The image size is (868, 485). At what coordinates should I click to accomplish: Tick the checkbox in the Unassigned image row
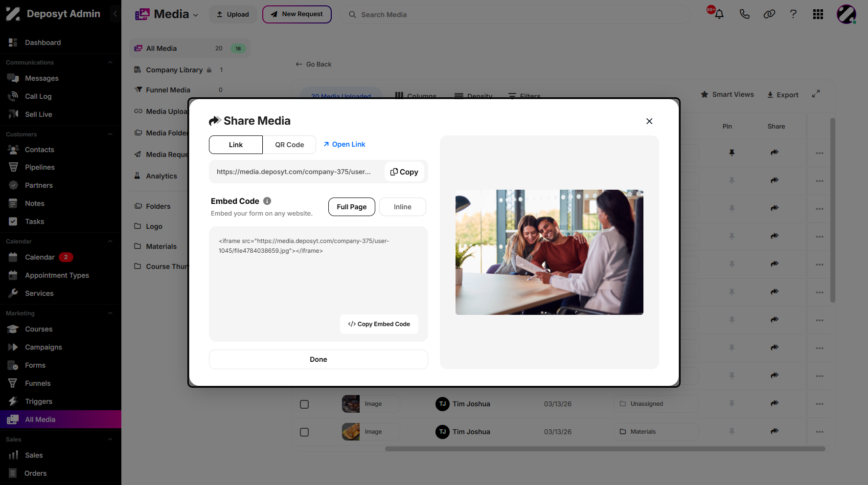(304, 404)
